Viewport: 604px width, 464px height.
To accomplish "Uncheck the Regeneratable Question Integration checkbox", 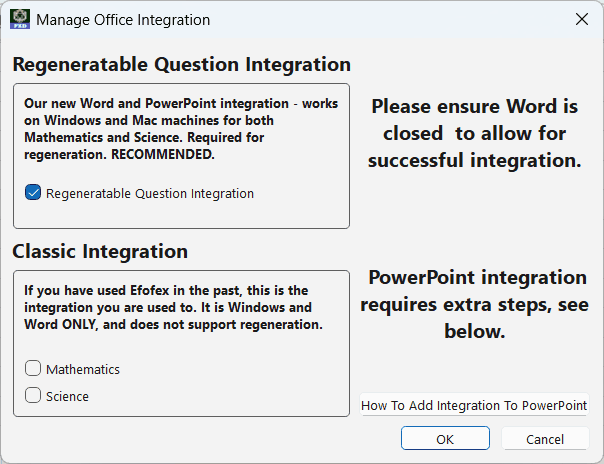I will 33,193.
